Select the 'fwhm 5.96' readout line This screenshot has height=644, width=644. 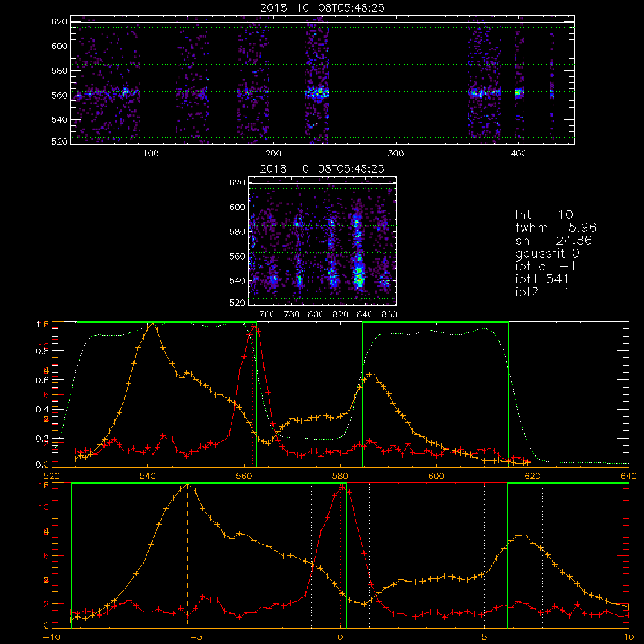click(555, 227)
